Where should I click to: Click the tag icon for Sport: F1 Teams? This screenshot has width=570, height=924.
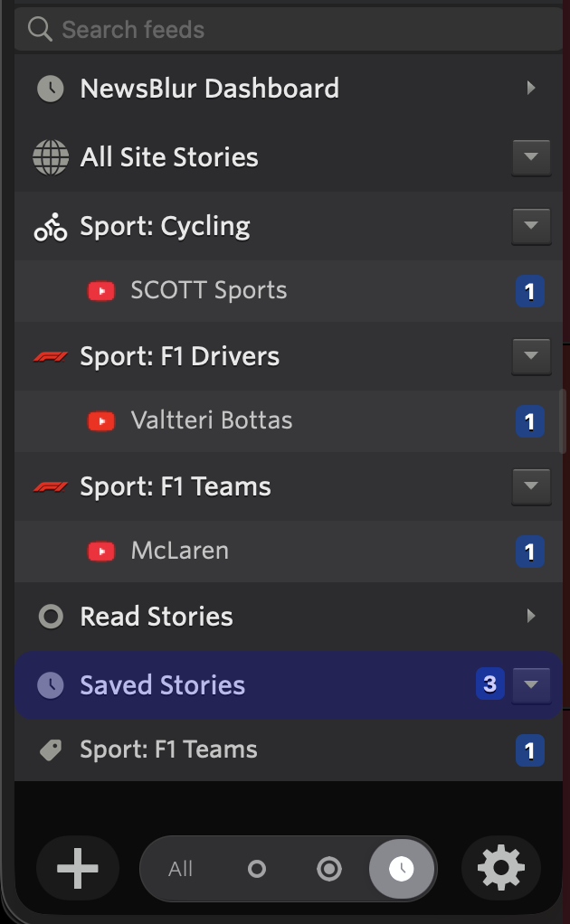click(x=51, y=750)
